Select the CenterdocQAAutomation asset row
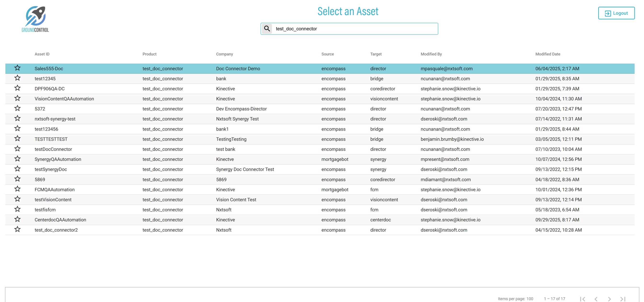Image resolution: width=644 pixels, height=302 pixels. pos(60,220)
